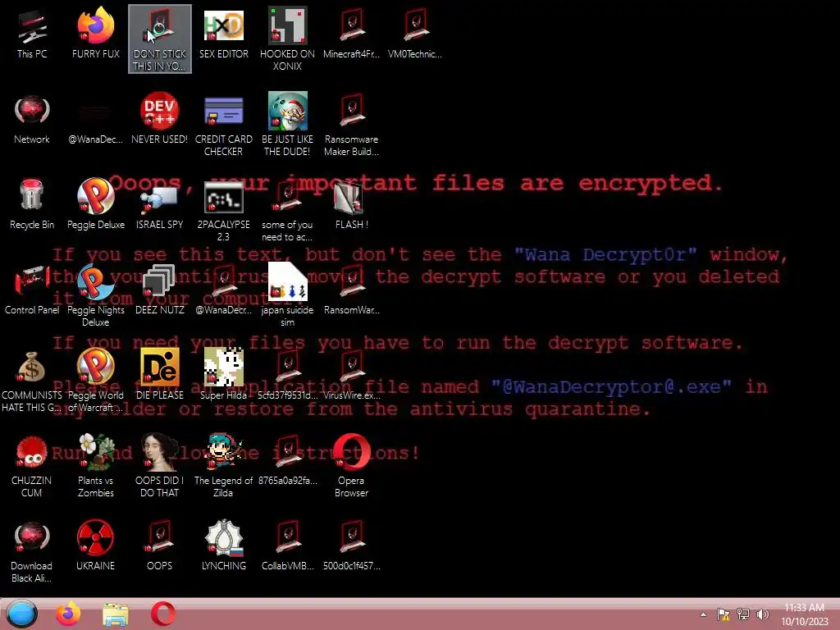Screen dimensions: 840x630
Task: Select the 5cfd37f9531d... file icon
Action: (287, 376)
